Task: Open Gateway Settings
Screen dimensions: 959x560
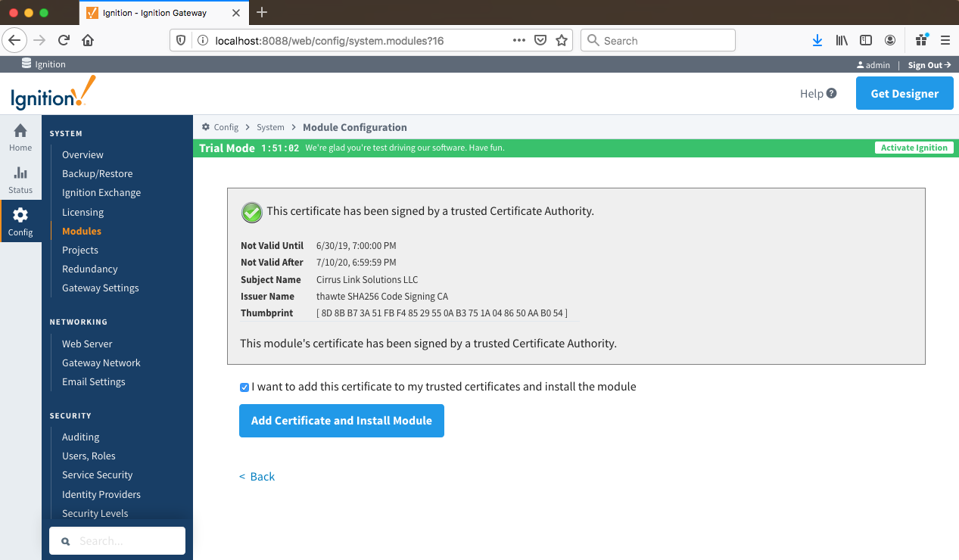Action: click(x=101, y=288)
